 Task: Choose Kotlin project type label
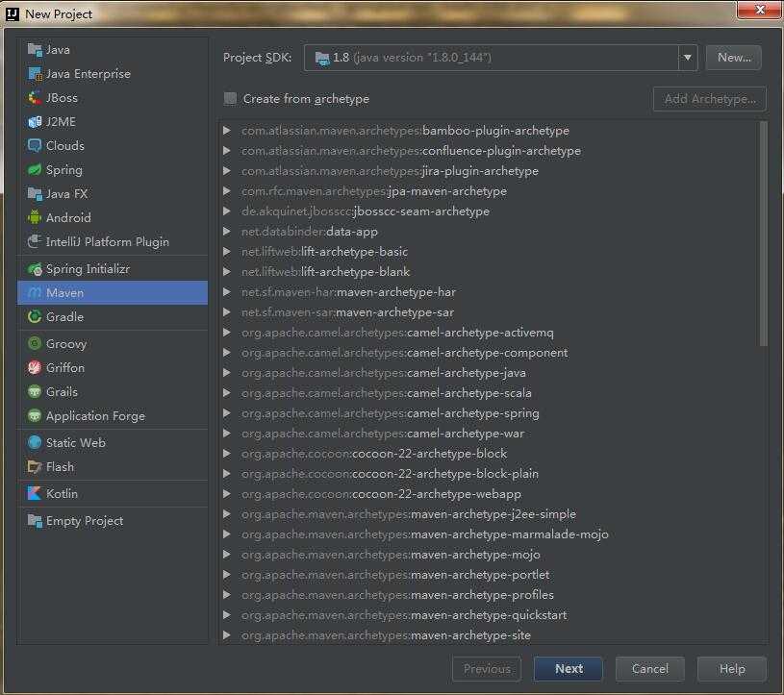point(62,494)
